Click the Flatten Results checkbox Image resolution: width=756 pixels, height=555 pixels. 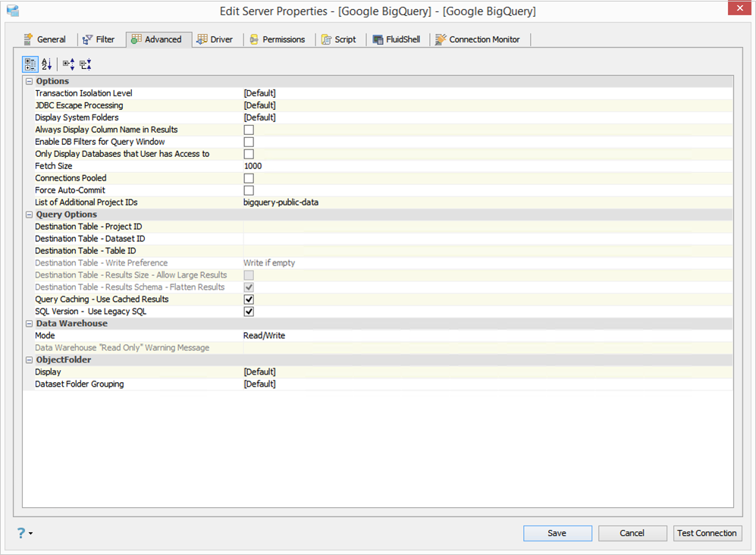coord(249,287)
